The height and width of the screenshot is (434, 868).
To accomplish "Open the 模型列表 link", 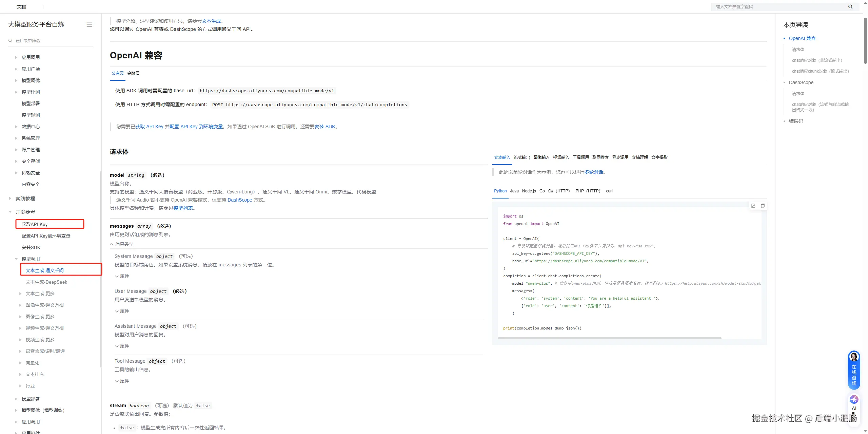I will point(183,208).
